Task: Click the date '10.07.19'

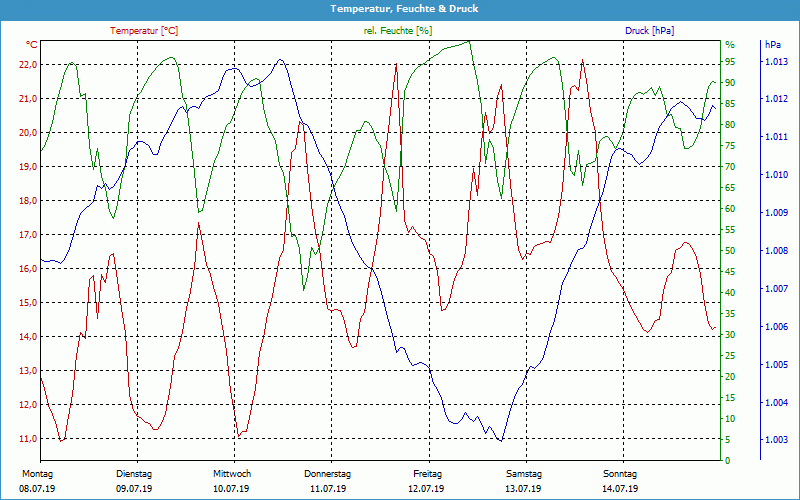Action: click(231, 489)
